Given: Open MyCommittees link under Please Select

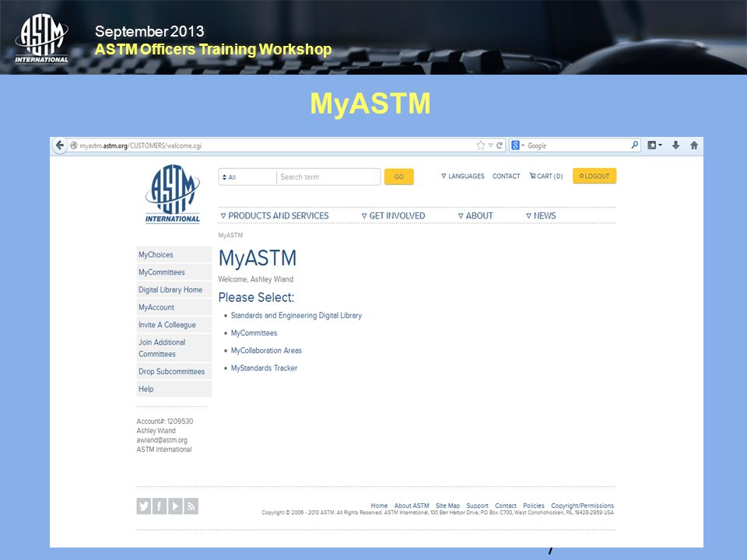Looking at the screenshot, I should click(x=254, y=333).
